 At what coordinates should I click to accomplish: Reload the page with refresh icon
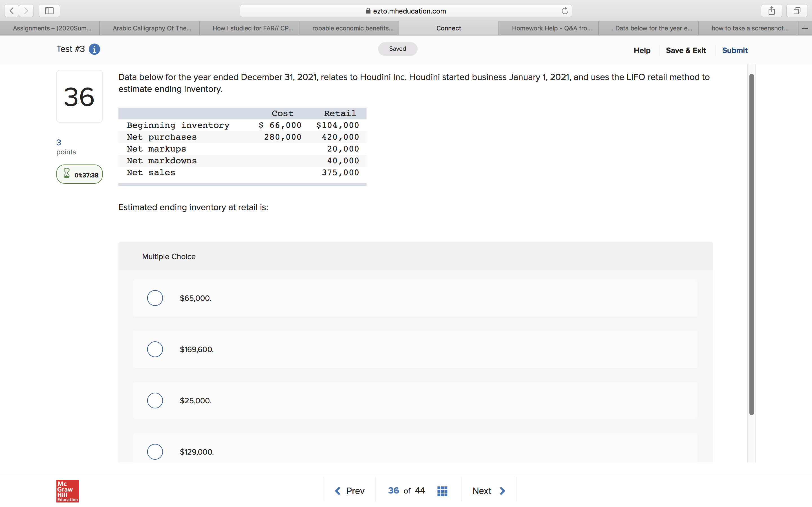(565, 11)
